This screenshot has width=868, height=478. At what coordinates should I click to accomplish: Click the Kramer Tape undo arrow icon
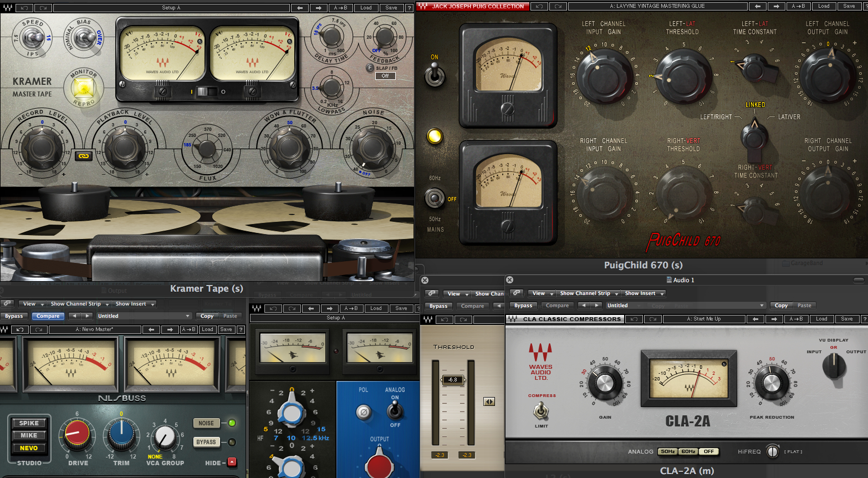click(x=25, y=8)
